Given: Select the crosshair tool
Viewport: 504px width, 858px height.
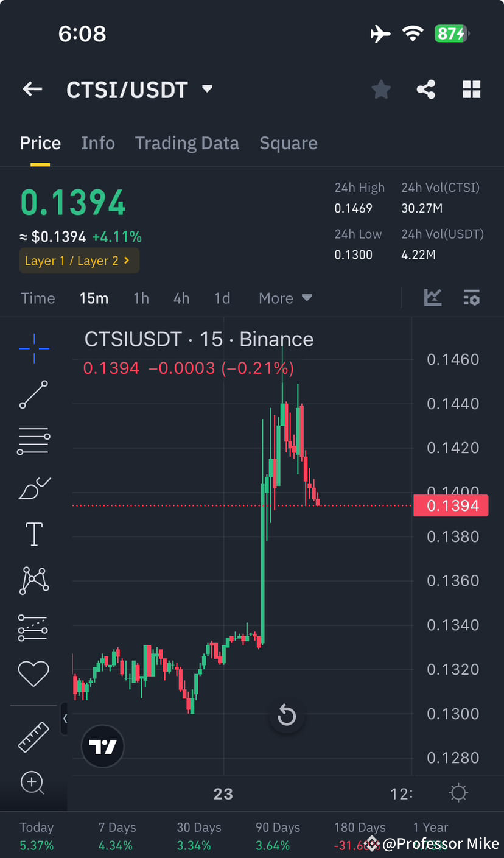Looking at the screenshot, I should (x=33, y=348).
